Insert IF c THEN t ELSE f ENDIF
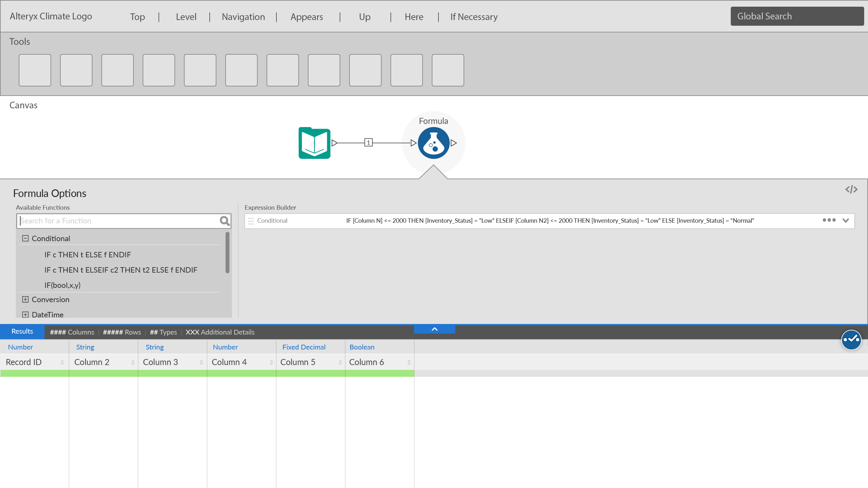This screenshot has width=868, height=488. tap(88, 255)
